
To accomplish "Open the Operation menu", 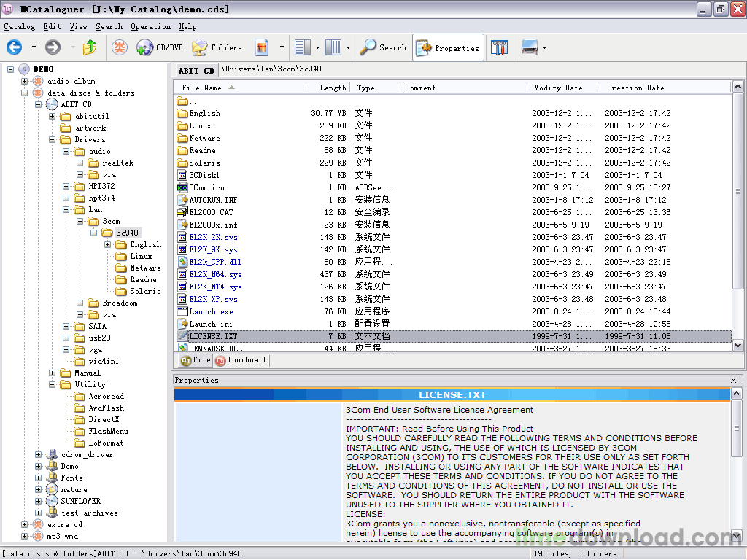I will tap(150, 26).
